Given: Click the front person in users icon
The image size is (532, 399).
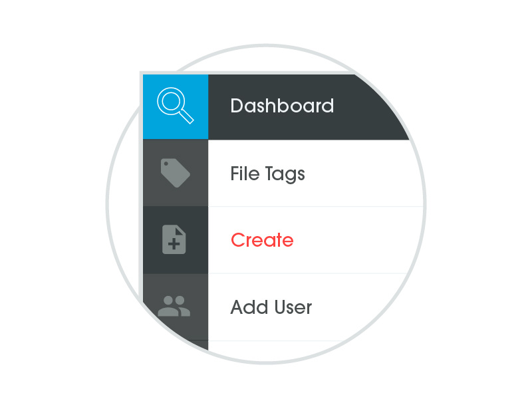Looking at the screenshot, I should click(x=169, y=307).
